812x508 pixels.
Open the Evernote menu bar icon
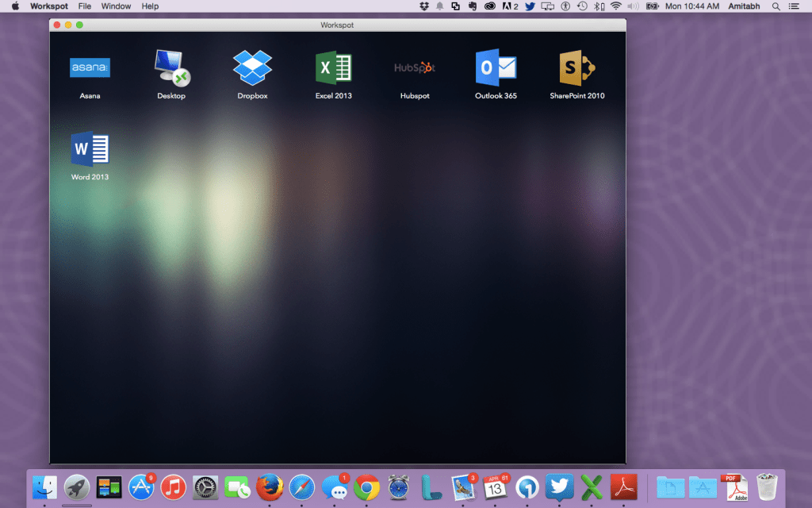pos(473,6)
